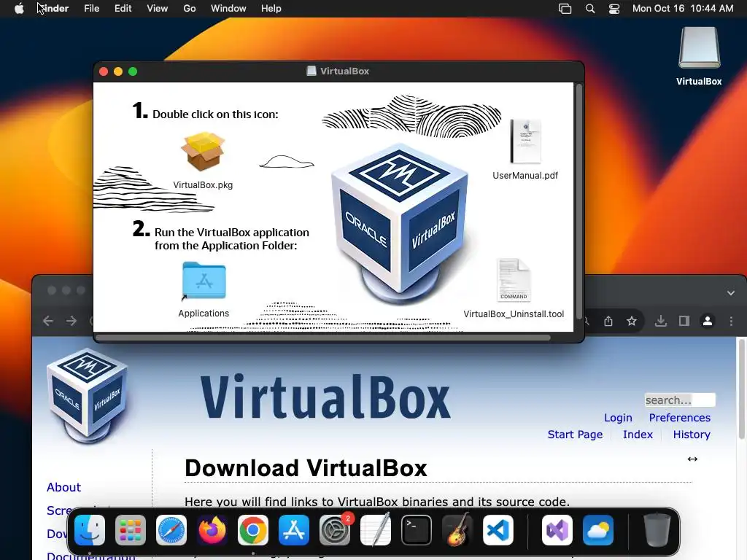
Task: Open the Go menu
Action: [x=190, y=9]
